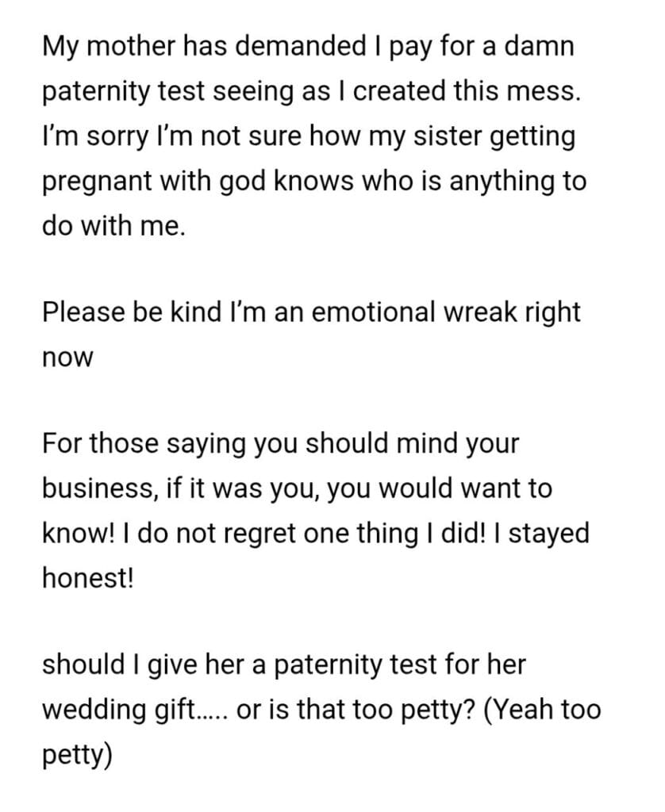Click the word "stayed"
Image resolution: width=665 pixels, height=812 pixels.
(552, 532)
